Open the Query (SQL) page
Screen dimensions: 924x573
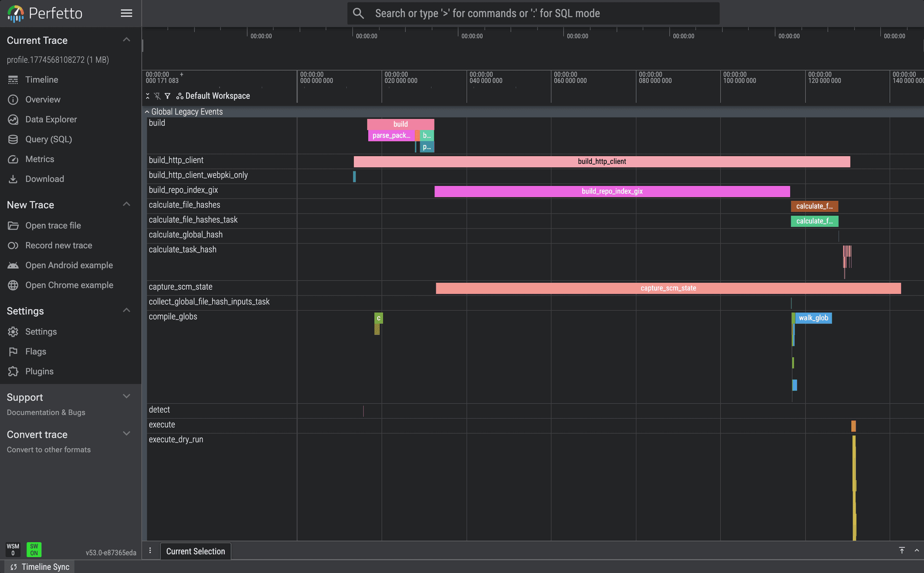[x=48, y=139]
